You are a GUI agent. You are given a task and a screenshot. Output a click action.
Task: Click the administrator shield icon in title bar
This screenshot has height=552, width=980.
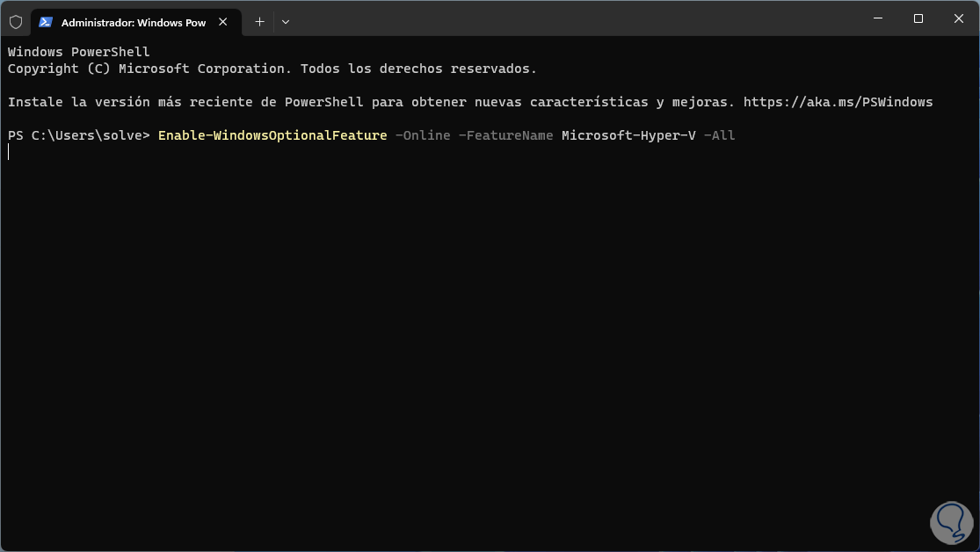tap(16, 22)
